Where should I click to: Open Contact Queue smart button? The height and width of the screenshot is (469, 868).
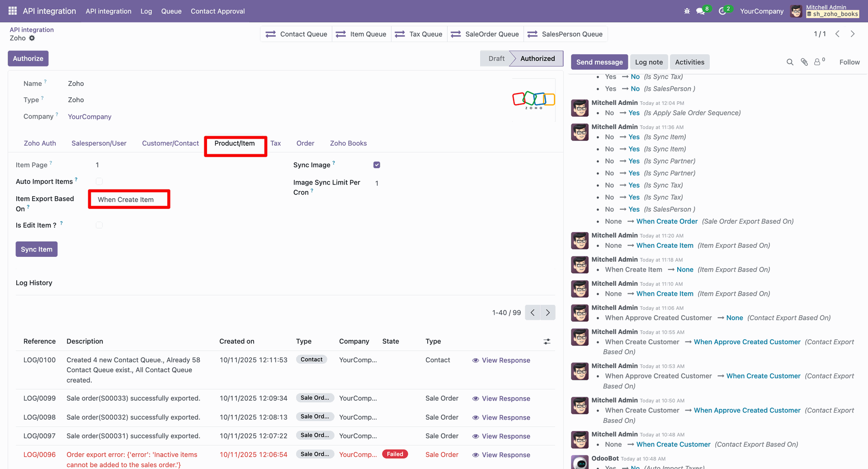pos(296,34)
